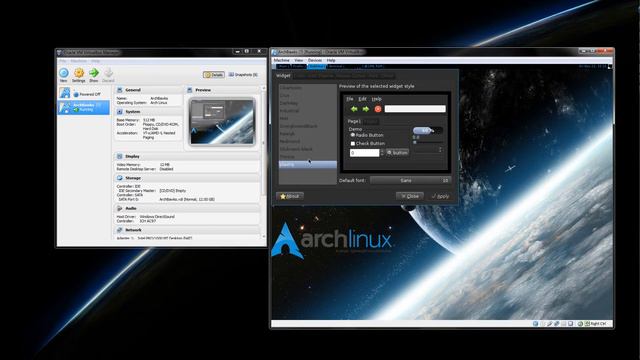This screenshot has width=640, height=360.
Task: Click the Apply button in widget dialog
Action: (x=440, y=196)
